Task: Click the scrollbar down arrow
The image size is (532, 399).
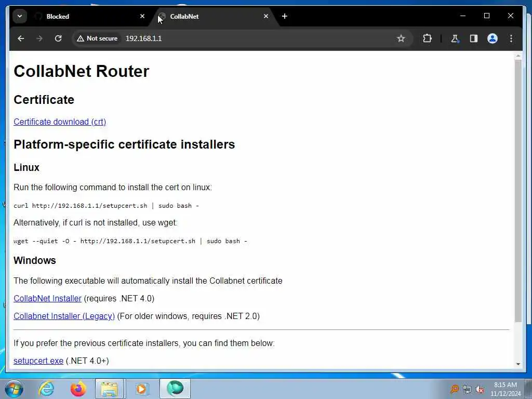Action: point(518,364)
